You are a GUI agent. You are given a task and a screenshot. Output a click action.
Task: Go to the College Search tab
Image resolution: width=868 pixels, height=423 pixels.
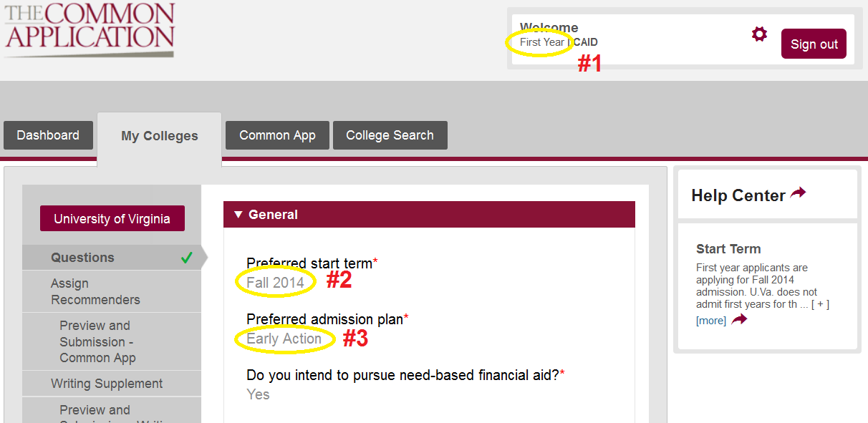390,135
